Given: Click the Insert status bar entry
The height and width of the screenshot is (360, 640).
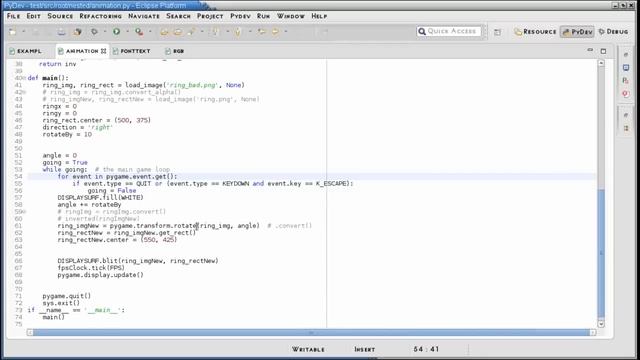Looking at the screenshot, I should (x=364, y=349).
